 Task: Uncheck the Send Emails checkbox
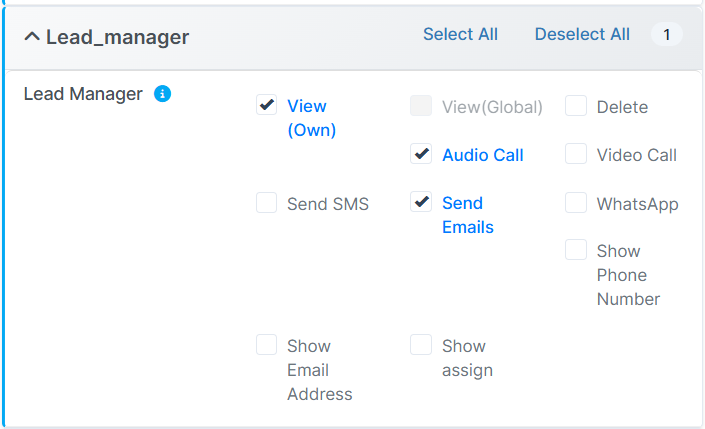coord(421,202)
